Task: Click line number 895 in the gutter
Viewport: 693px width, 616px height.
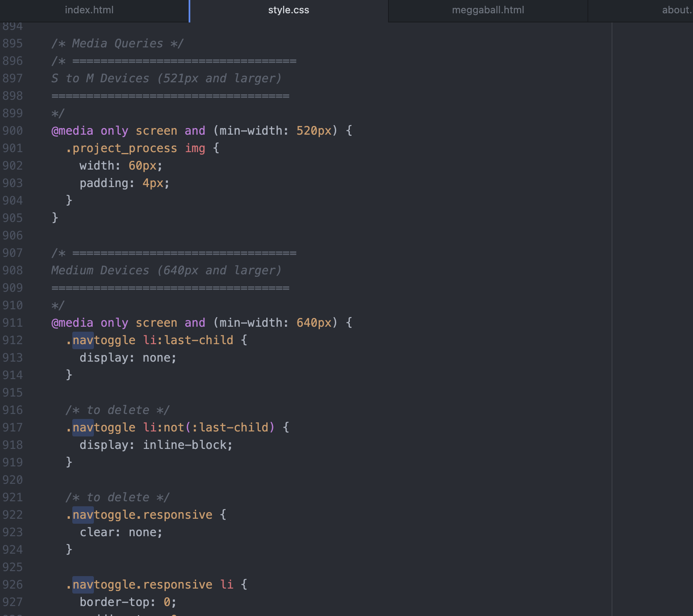Action: coord(12,44)
